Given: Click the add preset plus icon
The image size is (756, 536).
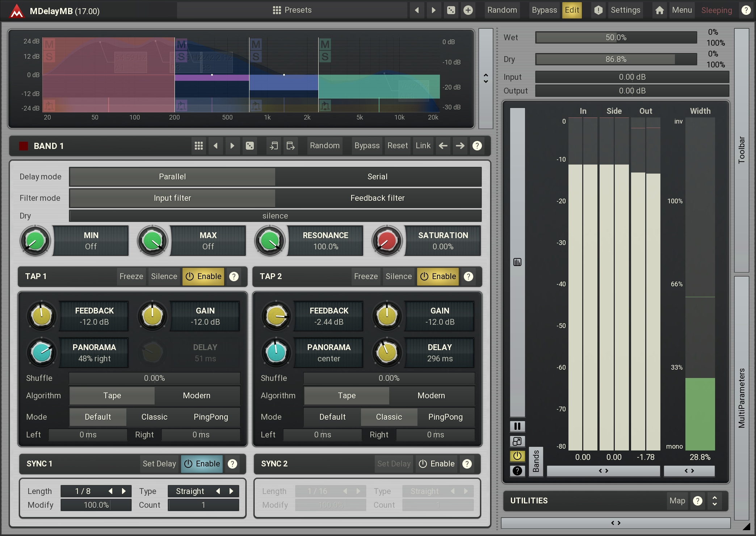Looking at the screenshot, I should (x=468, y=10).
